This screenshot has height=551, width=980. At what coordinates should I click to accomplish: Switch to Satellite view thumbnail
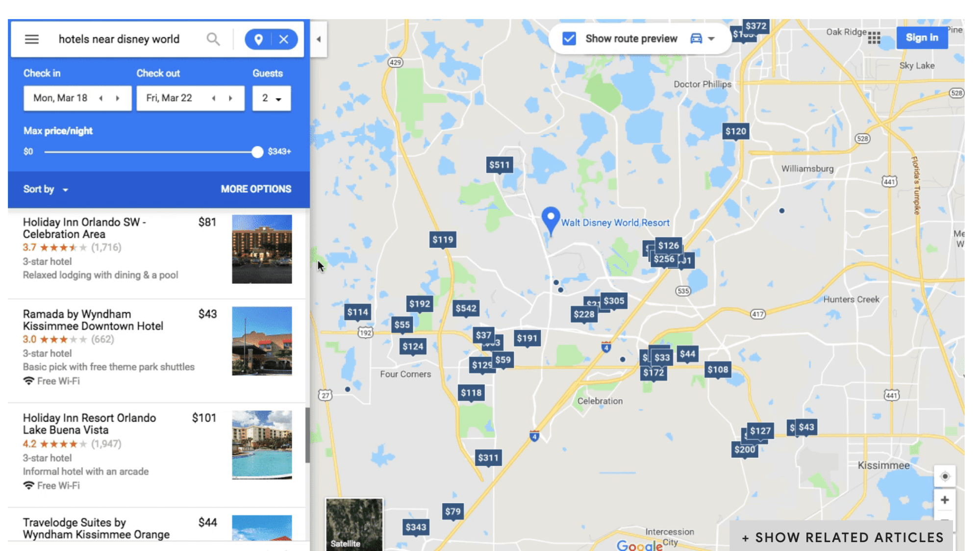(354, 524)
